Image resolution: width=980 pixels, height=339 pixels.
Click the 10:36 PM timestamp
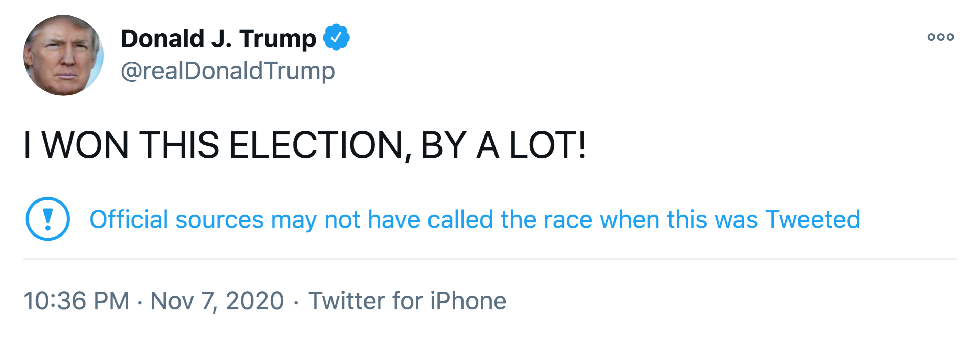point(76,300)
